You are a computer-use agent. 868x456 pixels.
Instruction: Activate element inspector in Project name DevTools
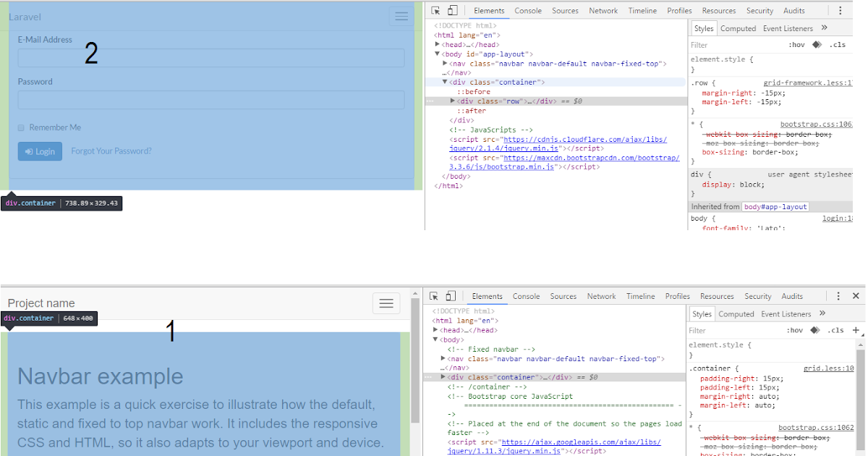click(434, 296)
